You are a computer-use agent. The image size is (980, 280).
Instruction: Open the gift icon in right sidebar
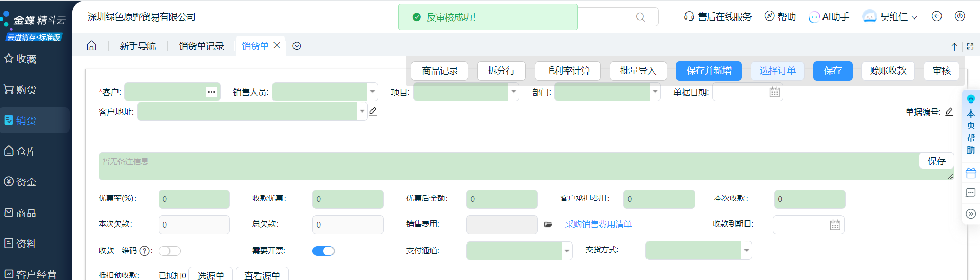pos(970,173)
